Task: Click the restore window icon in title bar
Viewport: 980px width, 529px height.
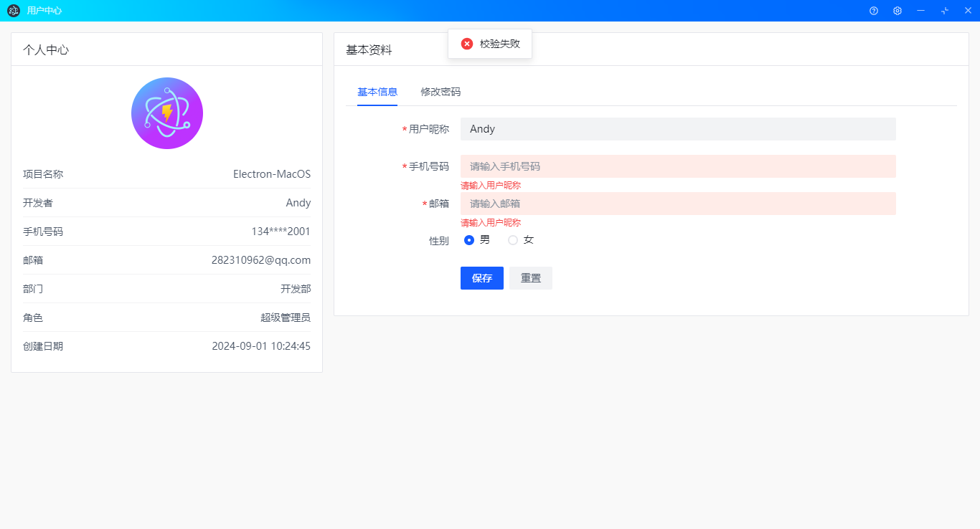Action: click(x=943, y=11)
